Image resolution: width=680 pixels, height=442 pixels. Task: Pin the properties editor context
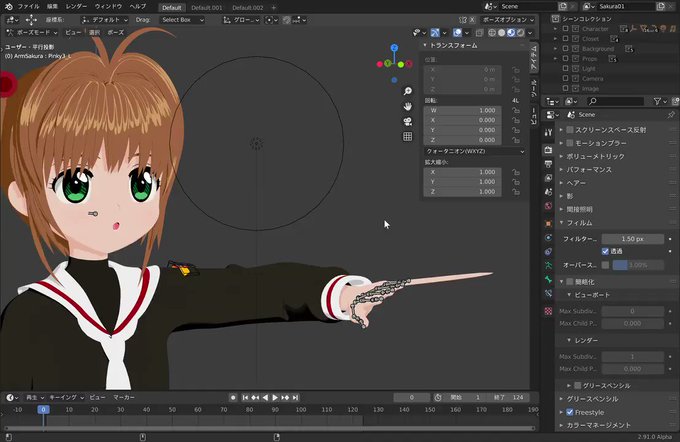[671, 115]
